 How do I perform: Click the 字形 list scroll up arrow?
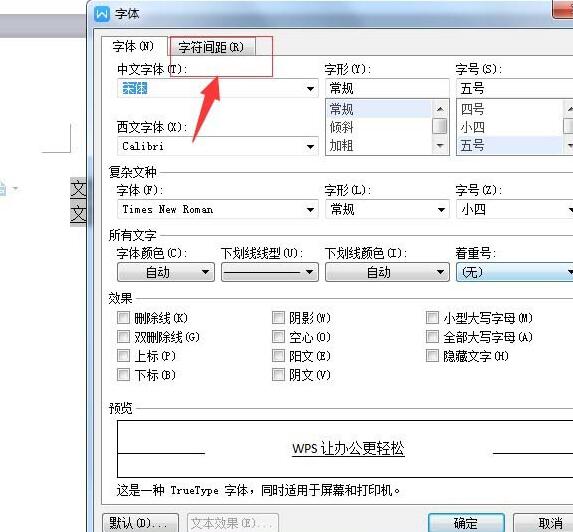[x=440, y=109]
